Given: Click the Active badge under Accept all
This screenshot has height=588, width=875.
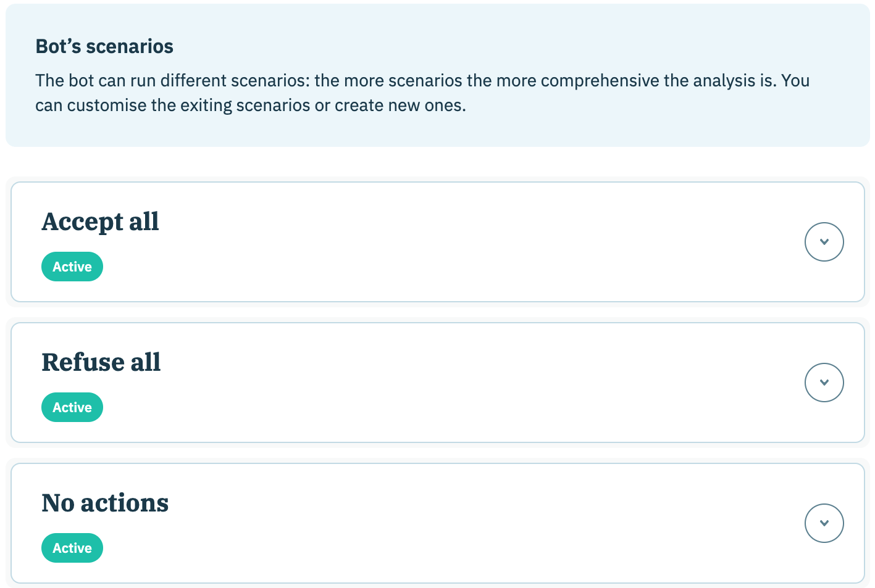Looking at the screenshot, I should (x=72, y=267).
